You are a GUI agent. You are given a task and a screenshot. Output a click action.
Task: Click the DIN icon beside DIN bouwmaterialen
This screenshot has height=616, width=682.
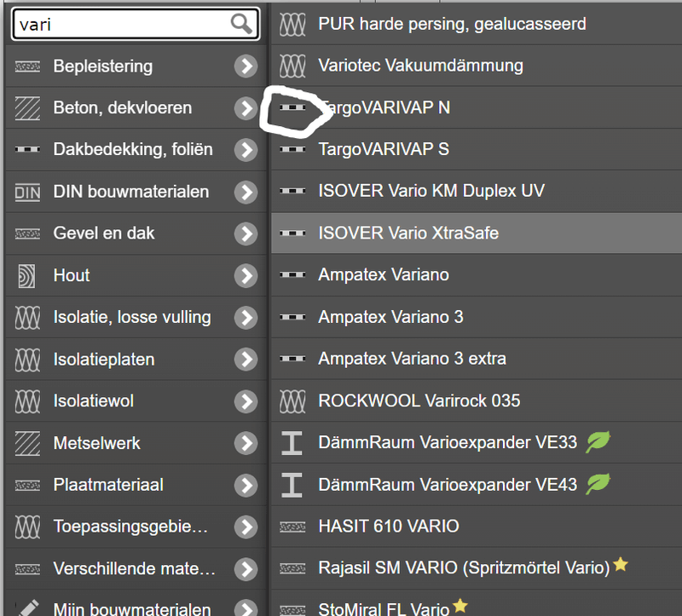[28, 192]
